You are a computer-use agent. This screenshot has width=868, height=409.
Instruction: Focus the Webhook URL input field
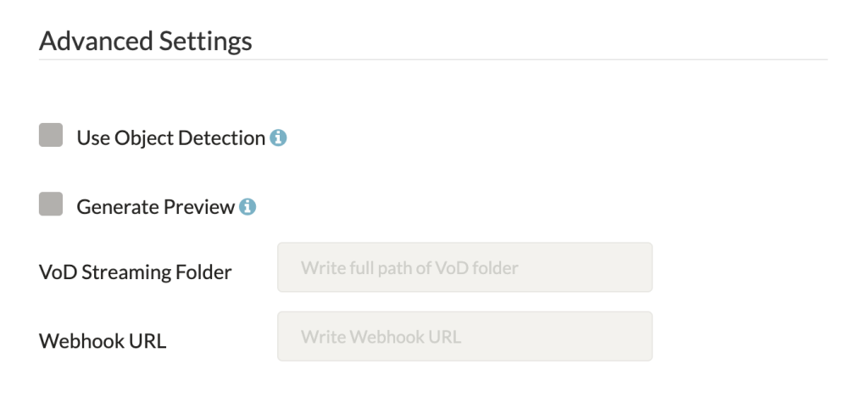pos(465,336)
